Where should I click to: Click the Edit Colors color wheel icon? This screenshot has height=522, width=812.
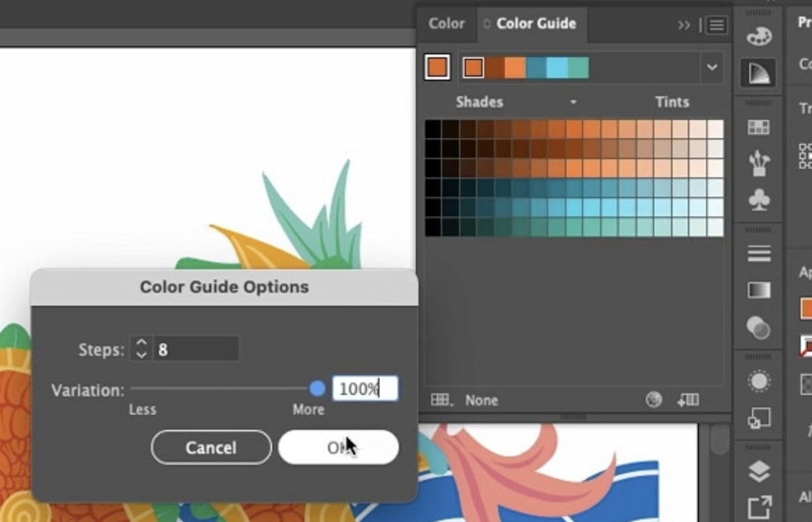654,400
